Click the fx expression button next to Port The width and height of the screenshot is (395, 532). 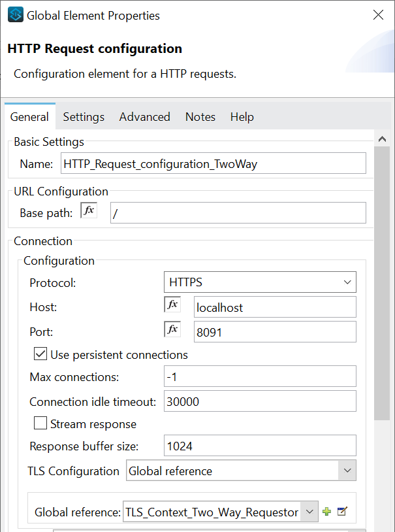[x=172, y=329]
